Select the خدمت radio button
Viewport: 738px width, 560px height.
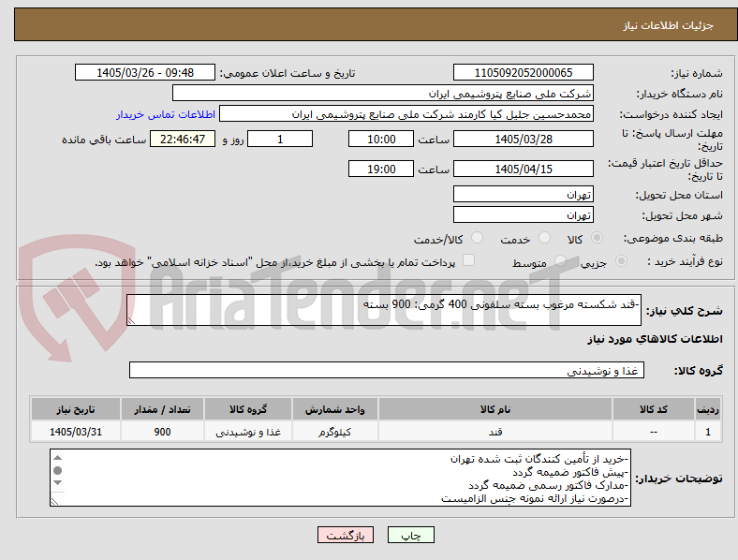544,238
